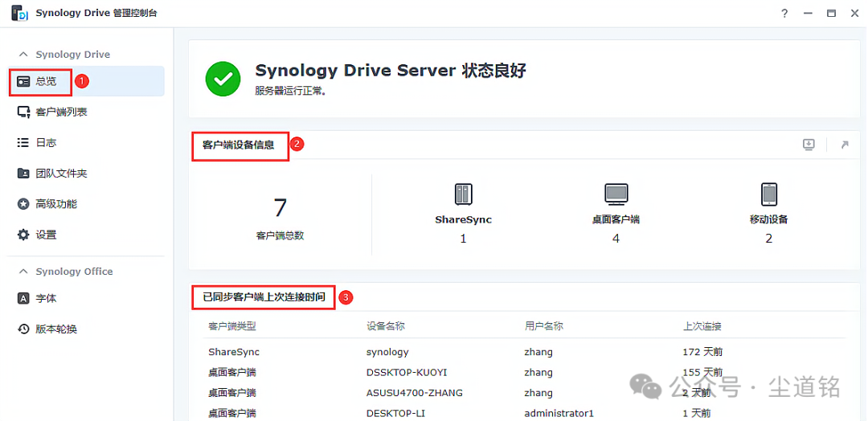Collapse the Synology Drive section
The width and height of the screenshot is (868, 421).
tap(23, 55)
